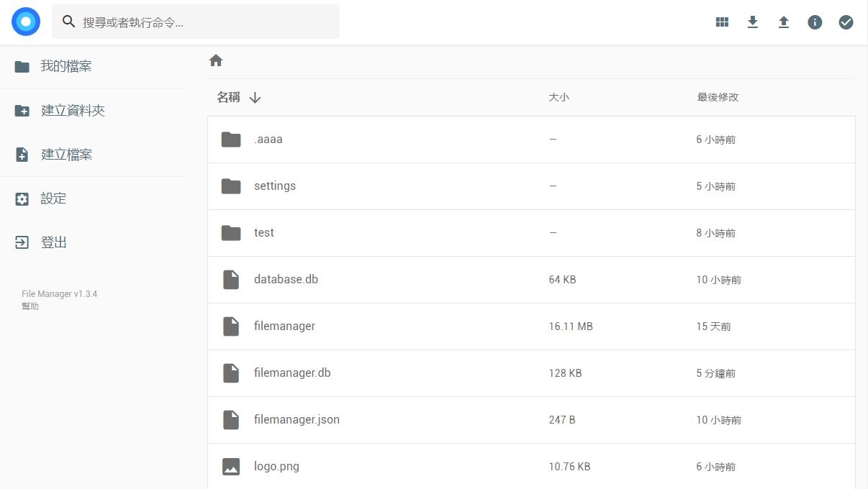
Task: Click the 15 天前 modified time
Action: click(x=713, y=326)
